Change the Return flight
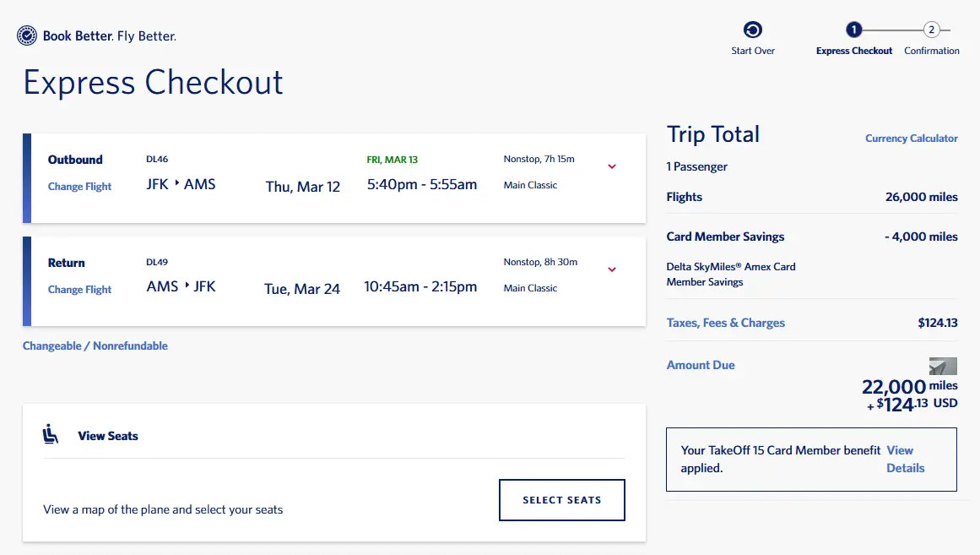This screenshot has height=555, width=980. 79,290
